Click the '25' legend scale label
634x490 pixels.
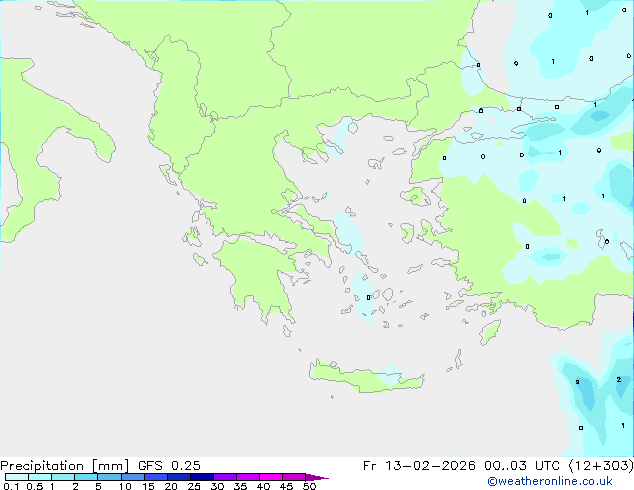194,486
